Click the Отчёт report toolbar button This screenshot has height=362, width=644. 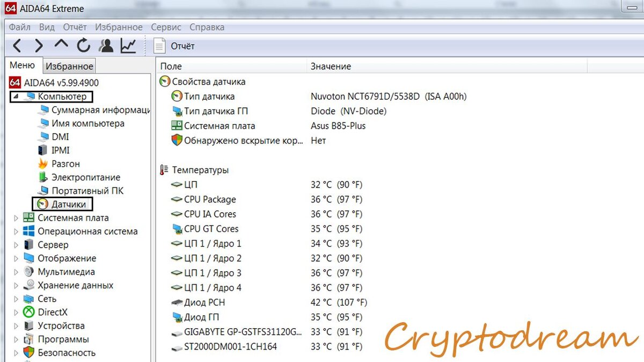[x=174, y=46]
